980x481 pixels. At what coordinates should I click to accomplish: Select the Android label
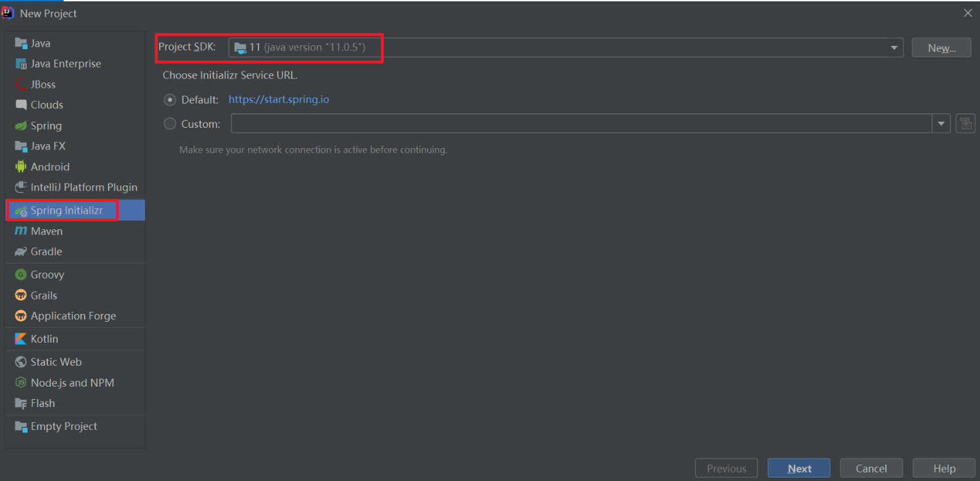(50, 166)
